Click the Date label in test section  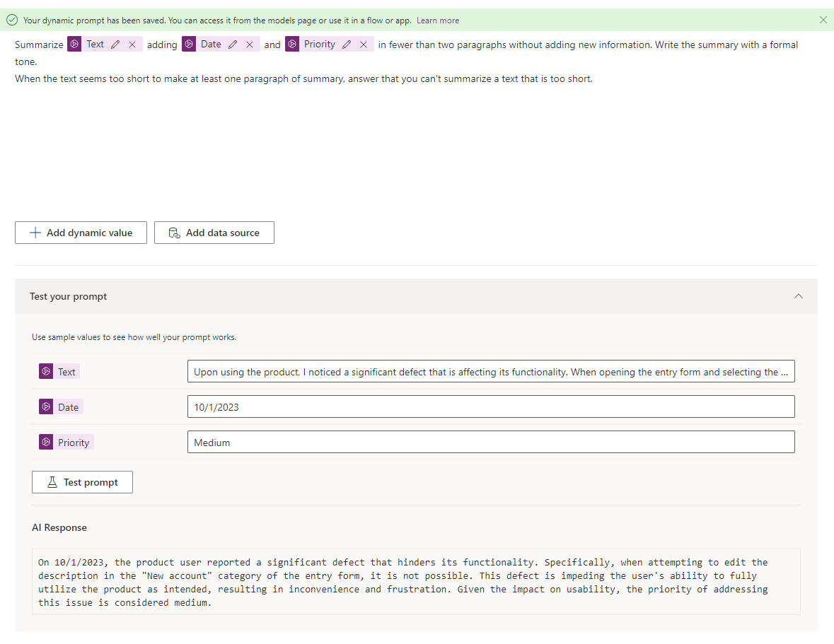[61, 407]
